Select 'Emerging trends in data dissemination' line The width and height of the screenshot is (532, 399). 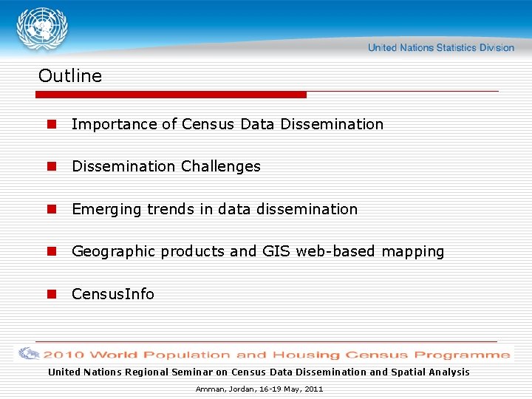(x=215, y=209)
